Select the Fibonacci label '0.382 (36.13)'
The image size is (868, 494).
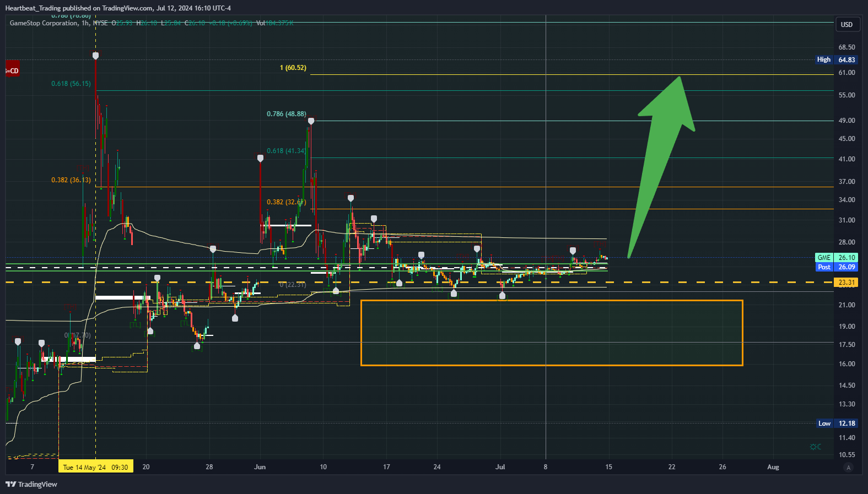pyautogui.click(x=71, y=180)
